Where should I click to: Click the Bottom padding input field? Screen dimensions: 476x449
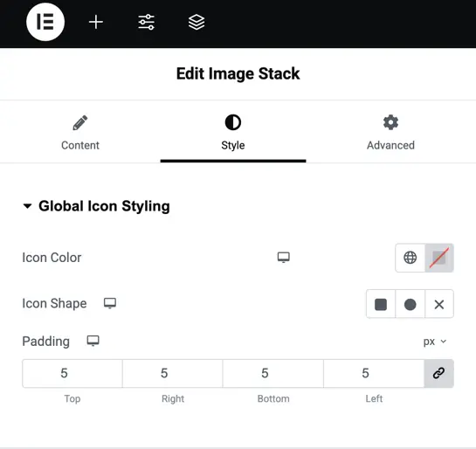click(273, 373)
